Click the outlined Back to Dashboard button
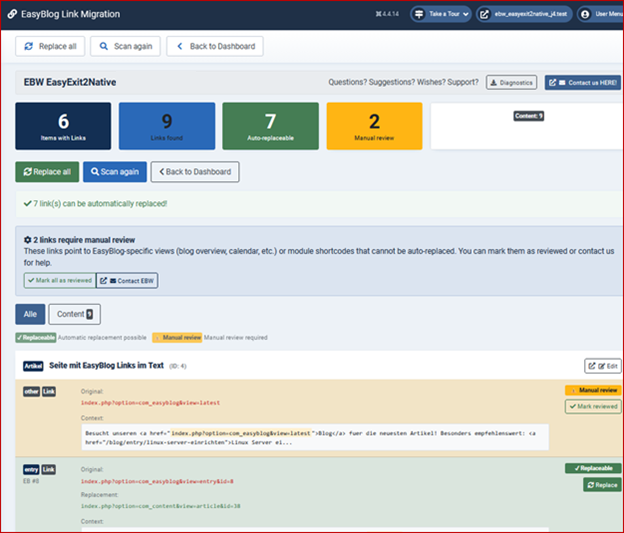624x533 pixels. point(195,172)
